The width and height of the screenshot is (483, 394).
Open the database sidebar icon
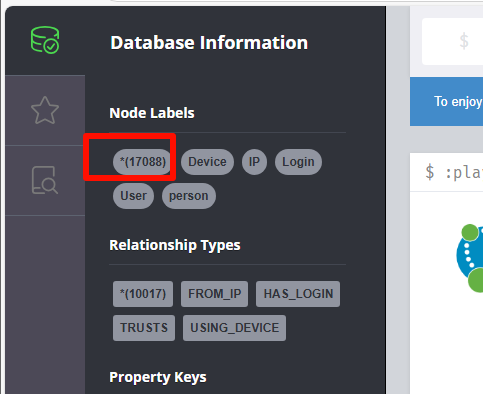pyautogui.click(x=45, y=40)
